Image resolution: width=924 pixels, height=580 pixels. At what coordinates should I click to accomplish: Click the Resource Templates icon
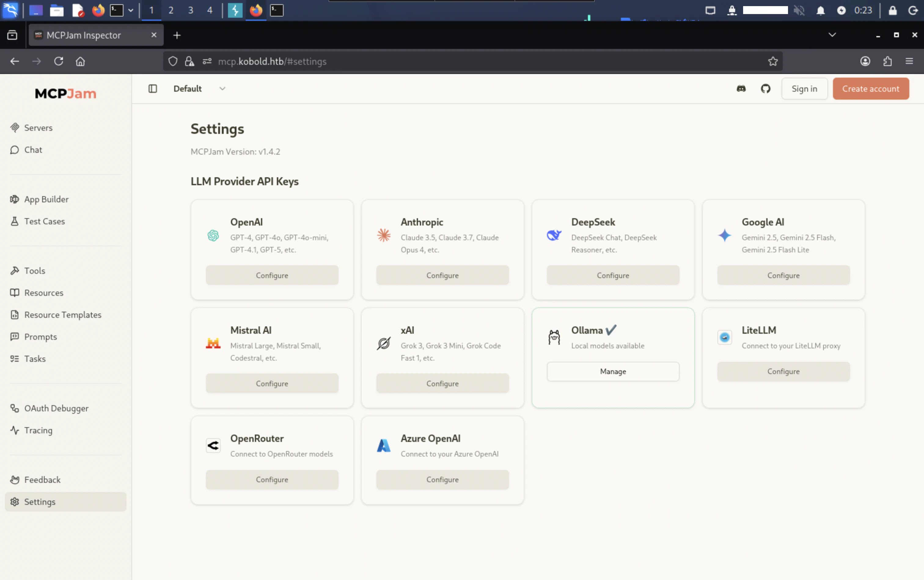(15, 315)
